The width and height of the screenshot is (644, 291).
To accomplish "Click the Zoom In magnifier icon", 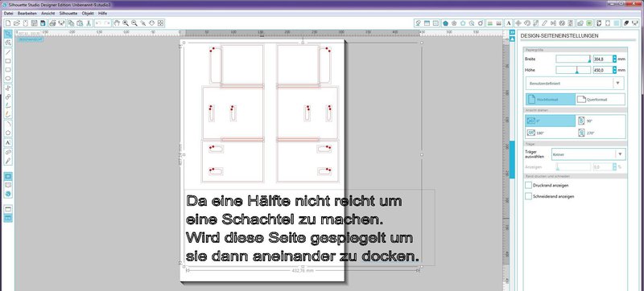I will click(x=126, y=23).
